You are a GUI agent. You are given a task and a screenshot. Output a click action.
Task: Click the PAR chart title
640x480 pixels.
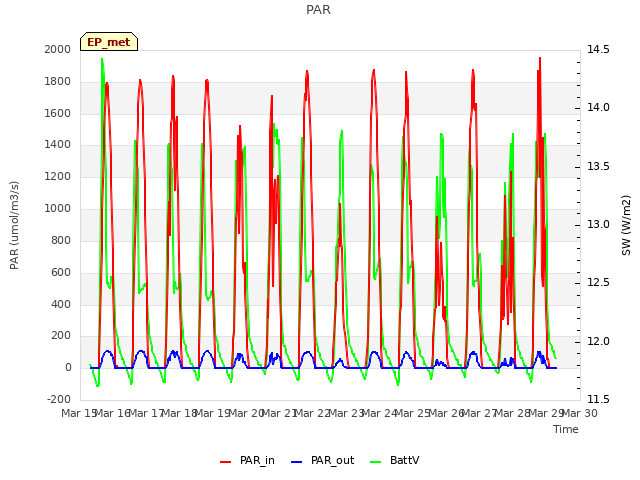click(x=318, y=10)
